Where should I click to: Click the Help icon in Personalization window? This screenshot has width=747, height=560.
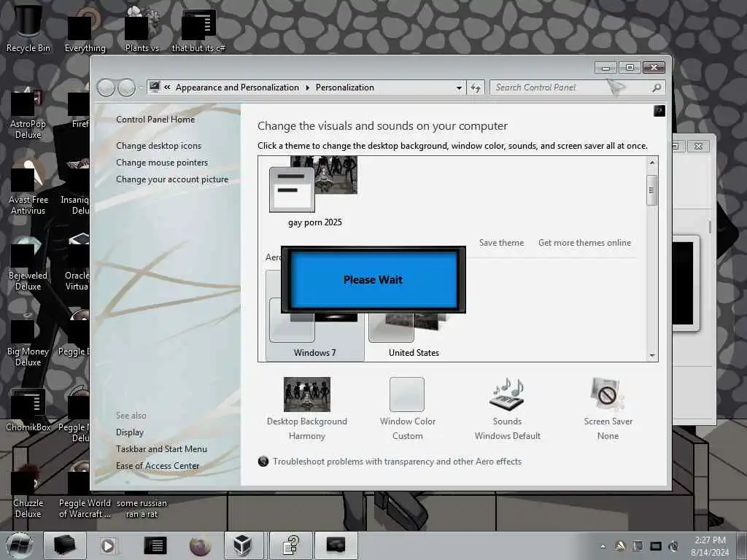pos(659,111)
